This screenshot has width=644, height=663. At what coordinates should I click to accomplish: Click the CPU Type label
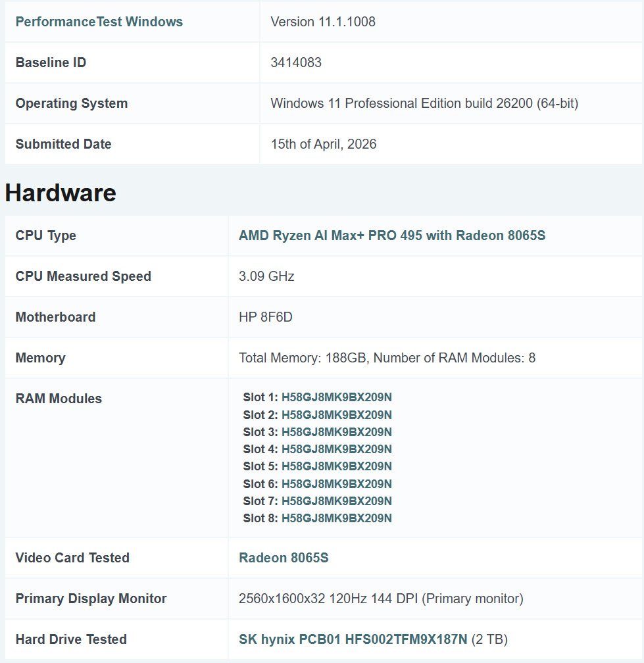(x=45, y=235)
